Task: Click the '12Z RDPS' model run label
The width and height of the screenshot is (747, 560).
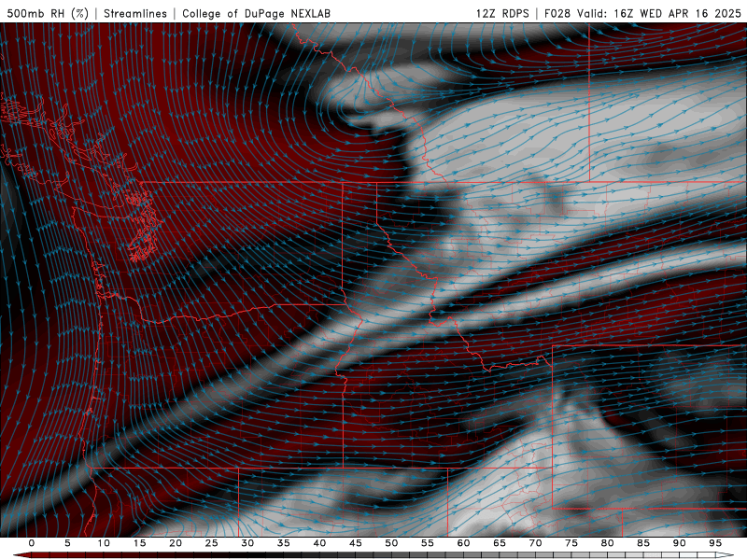Action: (502, 13)
